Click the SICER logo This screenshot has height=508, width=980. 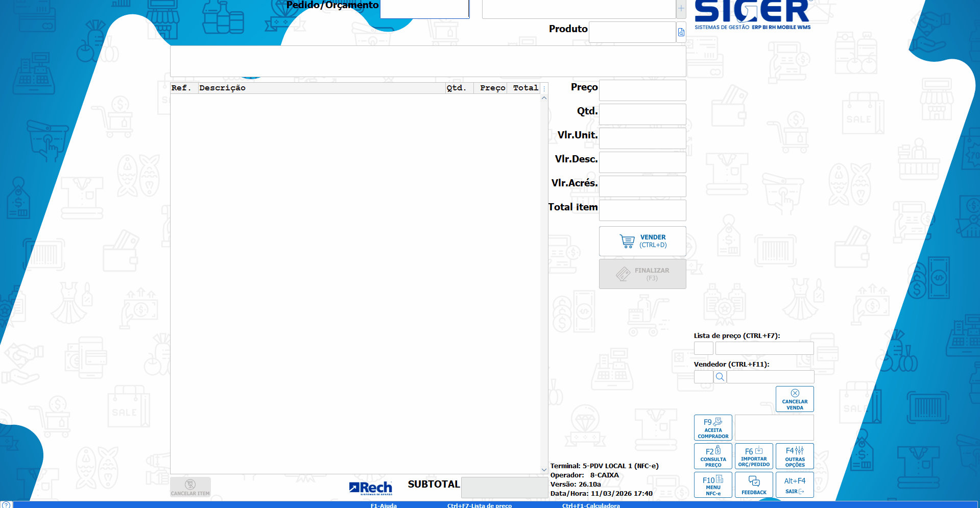pos(753,15)
